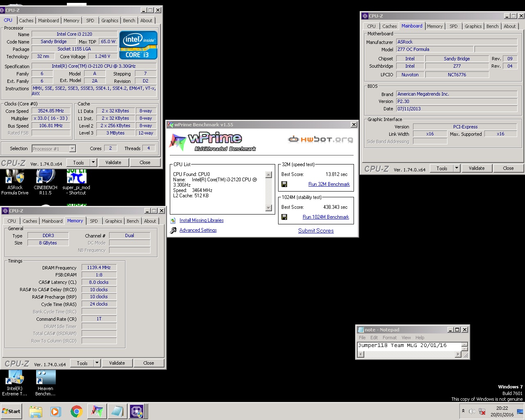Click the Show desktop tray icon

pos(520,411)
